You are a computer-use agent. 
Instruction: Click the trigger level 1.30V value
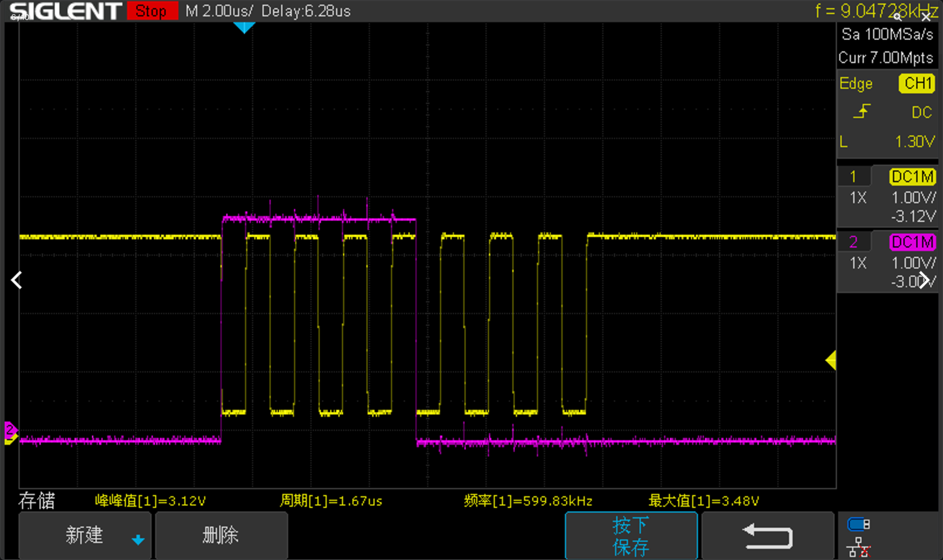tap(915, 142)
